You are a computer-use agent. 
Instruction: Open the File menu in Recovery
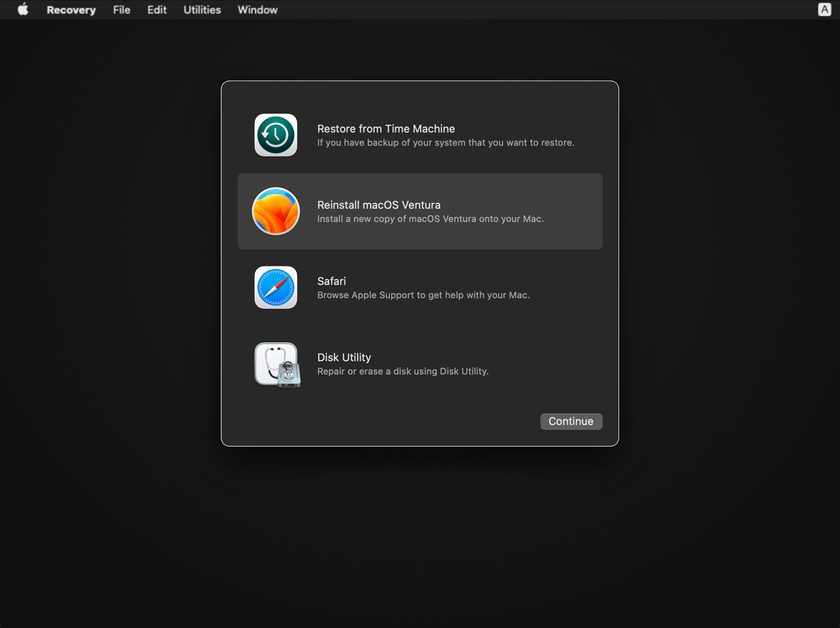tap(122, 9)
